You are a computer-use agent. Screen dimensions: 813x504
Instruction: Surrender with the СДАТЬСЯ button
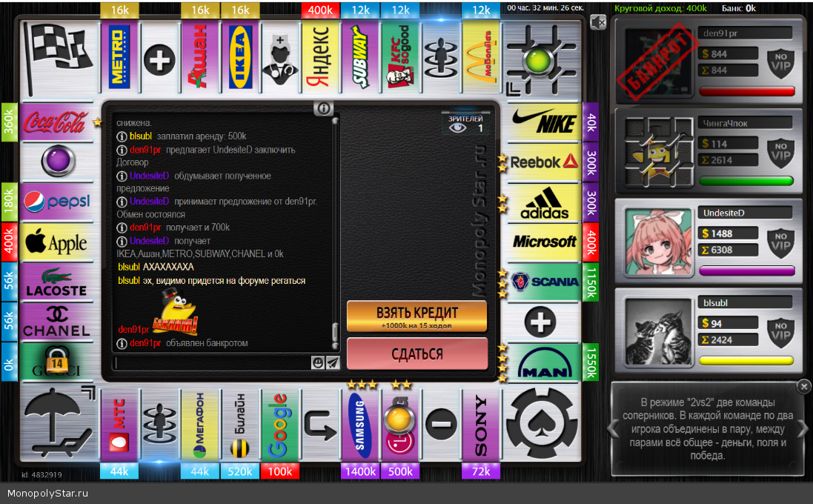417,354
